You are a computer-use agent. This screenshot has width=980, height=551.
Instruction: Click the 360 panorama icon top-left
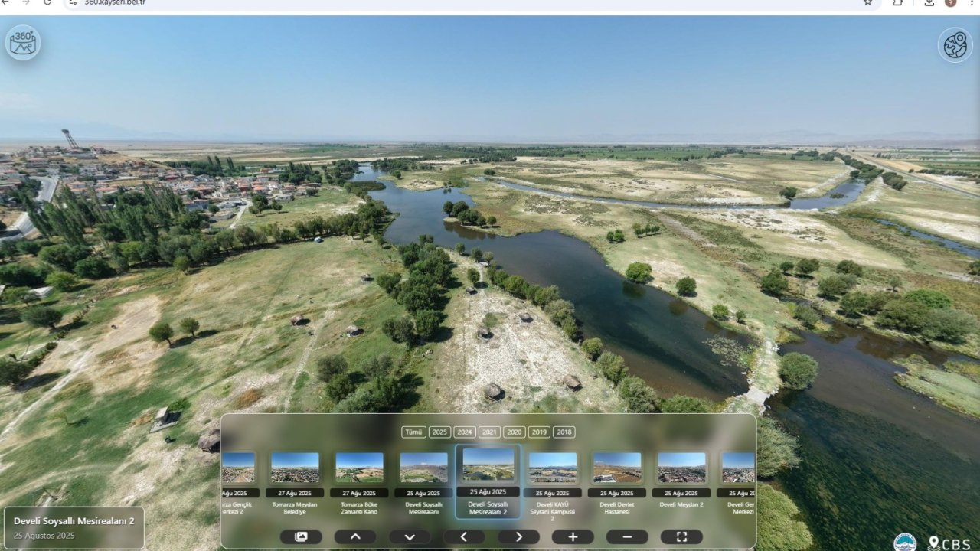[23, 42]
